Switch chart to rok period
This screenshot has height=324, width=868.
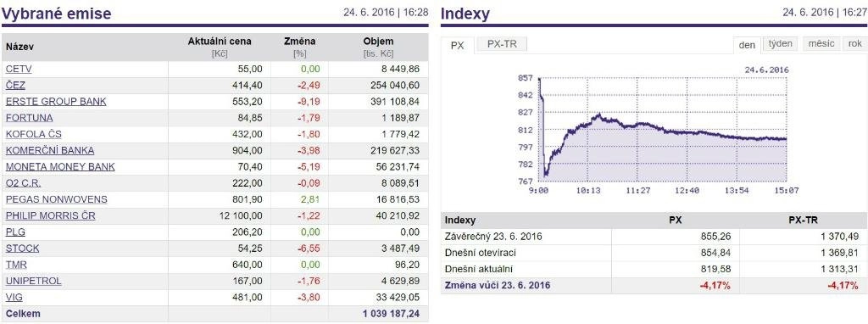(x=854, y=44)
